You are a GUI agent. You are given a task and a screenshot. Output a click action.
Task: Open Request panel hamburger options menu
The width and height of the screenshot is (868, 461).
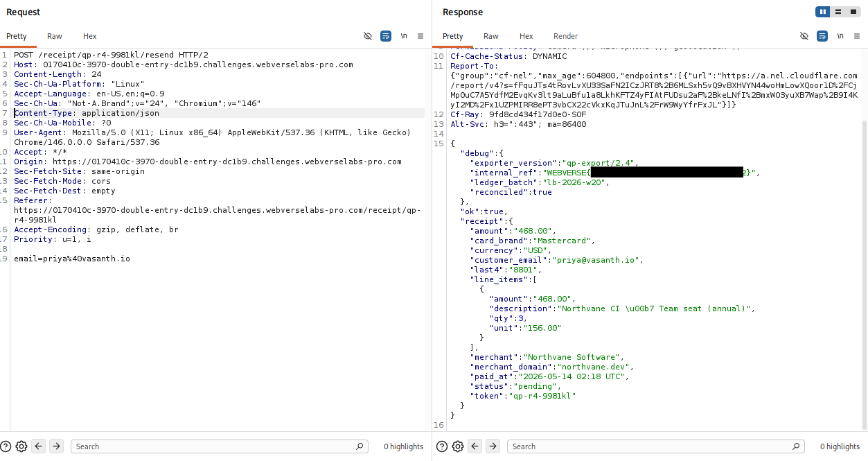click(420, 36)
